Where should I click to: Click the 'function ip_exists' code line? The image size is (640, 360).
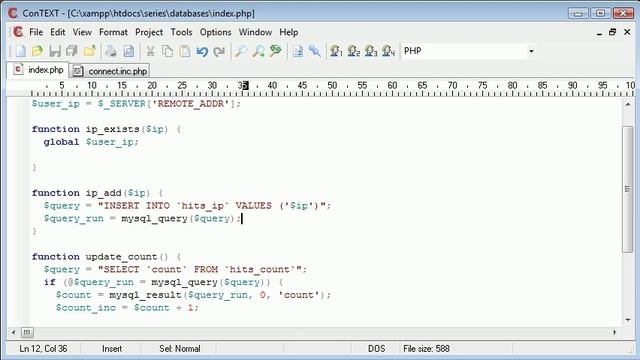(x=107, y=129)
